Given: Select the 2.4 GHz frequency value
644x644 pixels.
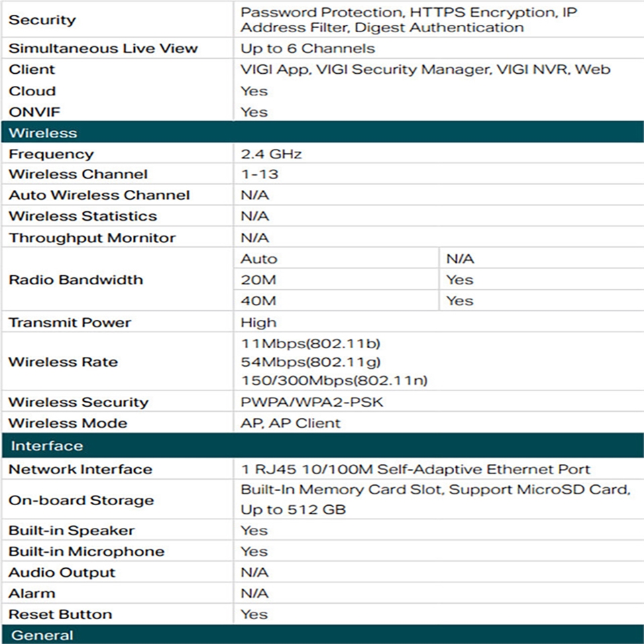Looking at the screenshot, I should (271, 154).
